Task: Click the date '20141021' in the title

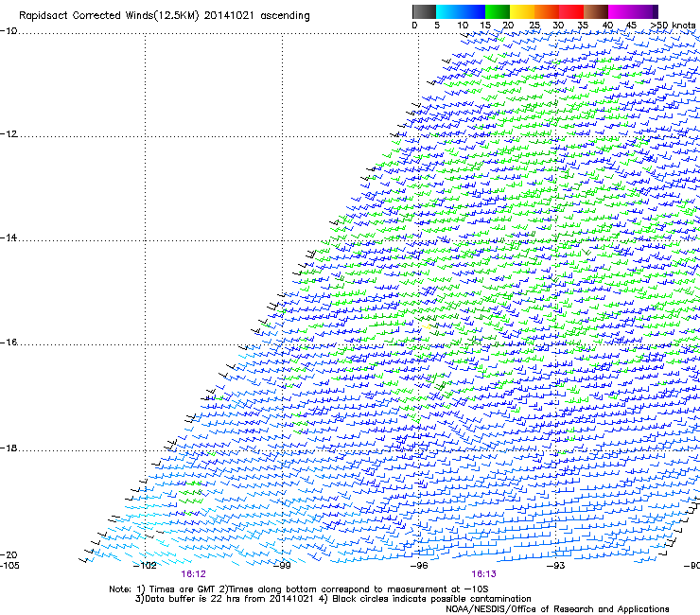Action: click(229, 15)
